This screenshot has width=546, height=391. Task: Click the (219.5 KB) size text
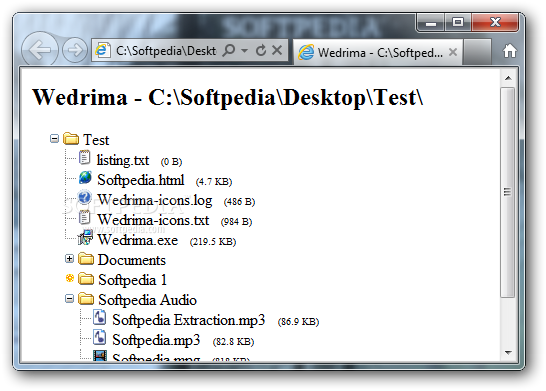213,242
